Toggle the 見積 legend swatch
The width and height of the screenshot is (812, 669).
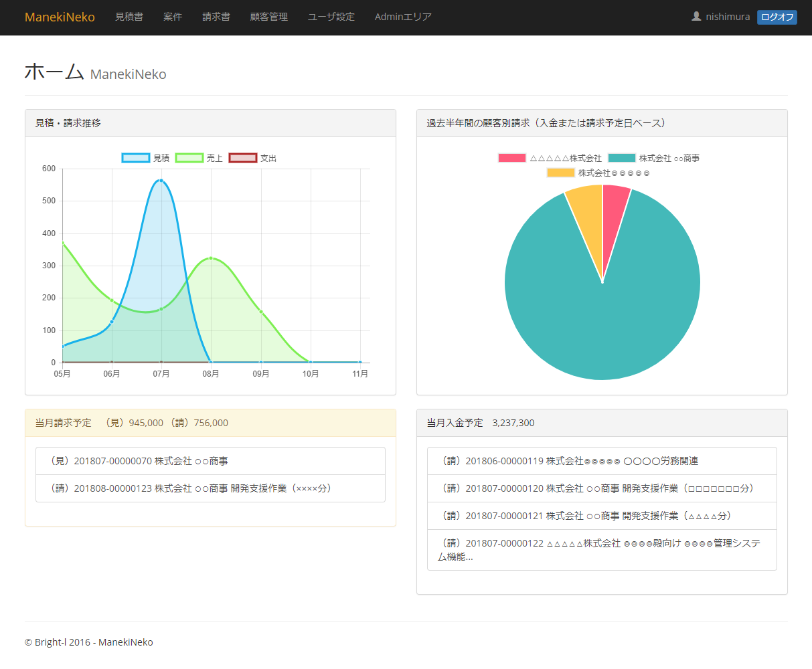(136, 158)
